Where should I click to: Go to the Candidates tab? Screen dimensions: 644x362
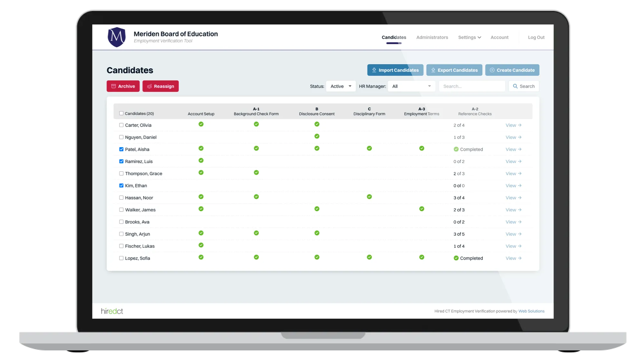[394, 37]
